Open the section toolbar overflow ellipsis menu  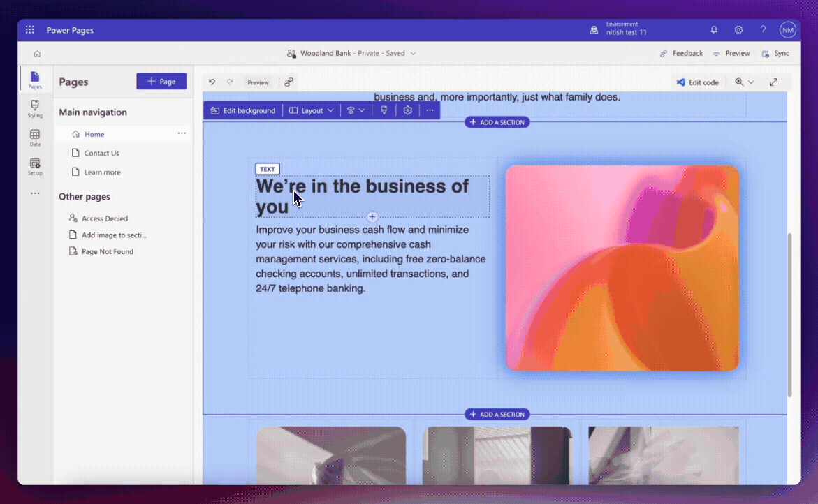[x=430, y=110]
